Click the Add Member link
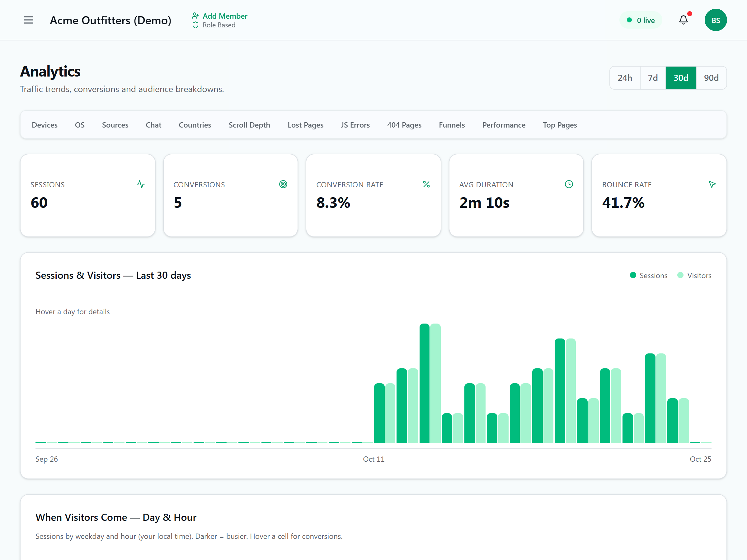Image resolution: width=747 pixels, height=560 pixels. click(x=225, y=16)
